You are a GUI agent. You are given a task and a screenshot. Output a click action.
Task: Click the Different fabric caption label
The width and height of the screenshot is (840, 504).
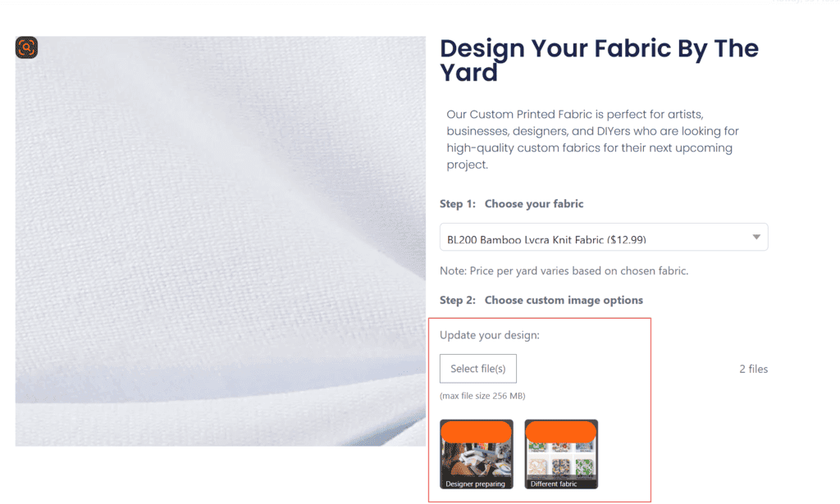[554, 484]
